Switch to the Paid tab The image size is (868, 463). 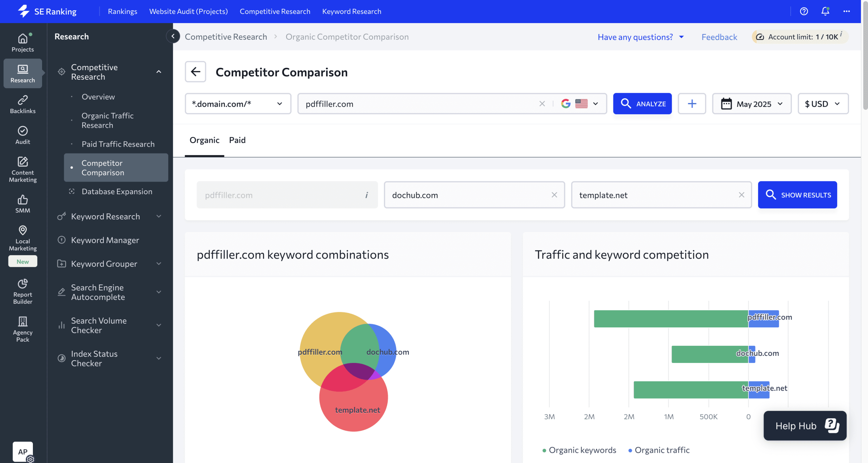coord(237,140)
